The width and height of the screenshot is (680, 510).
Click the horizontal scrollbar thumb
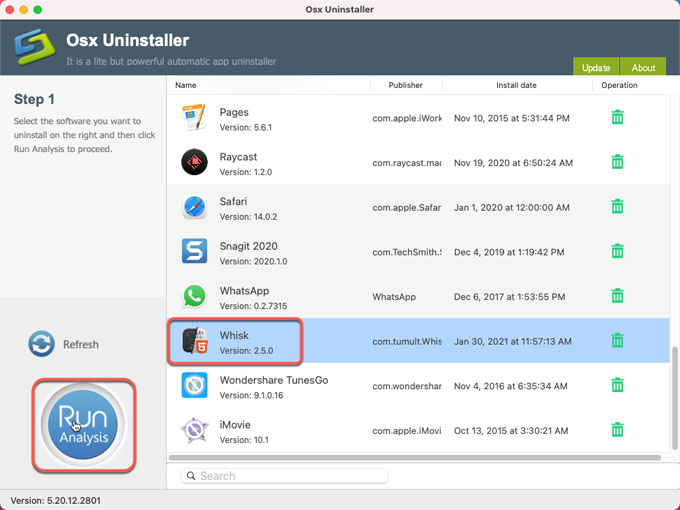point(415,458)
